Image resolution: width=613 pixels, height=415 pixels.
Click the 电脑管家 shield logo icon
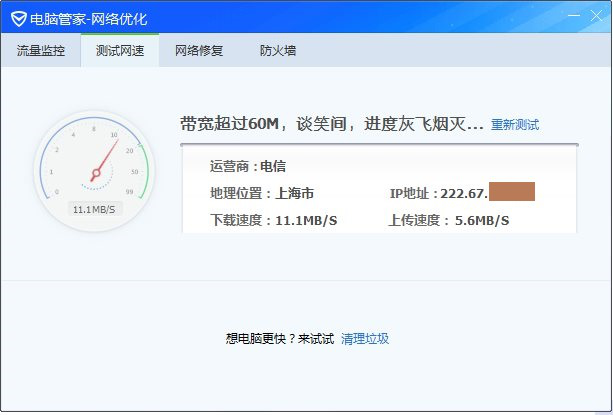click(x=18, y=17)
